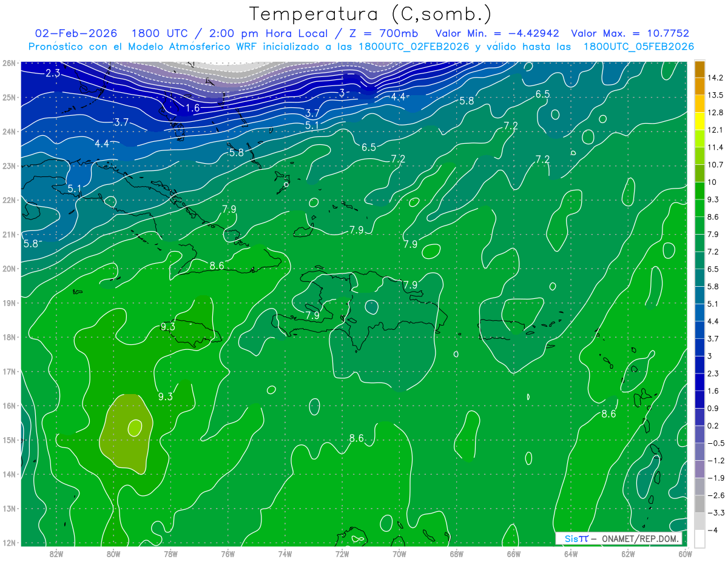Click colorbar value "-4"
Image resolution: width=728 pixels, height=562 pixels.
click(713, 530)
